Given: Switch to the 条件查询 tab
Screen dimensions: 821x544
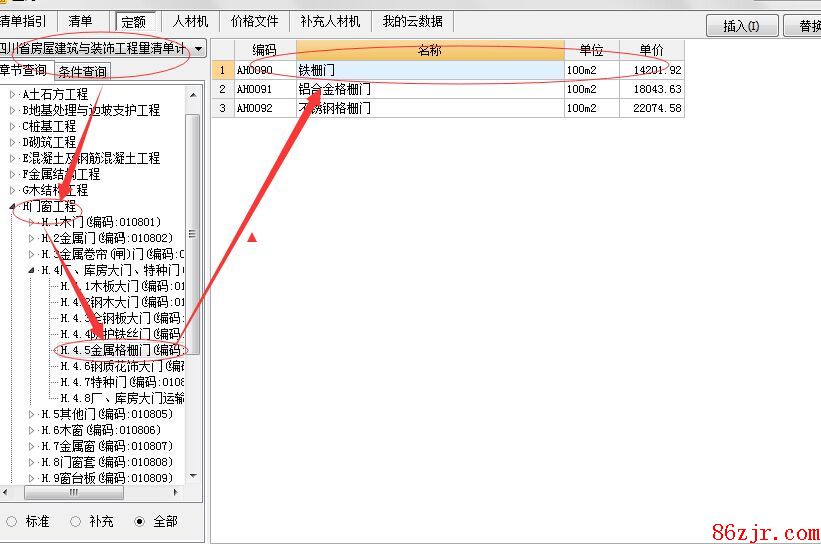Looking at the screenshot, I should 82,71.
